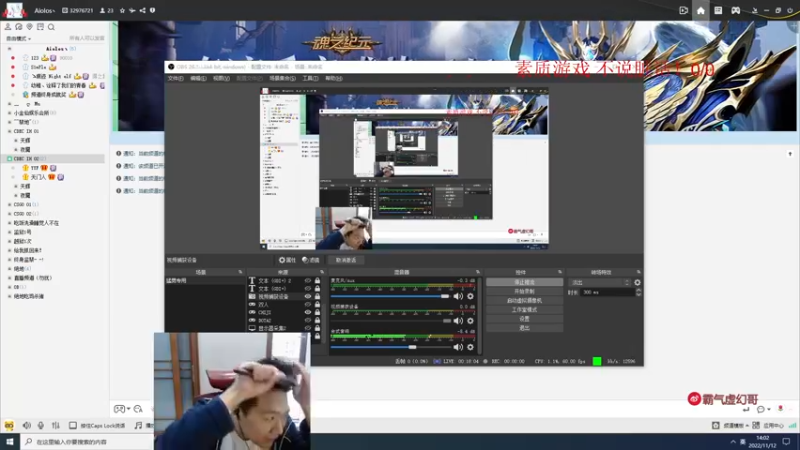
Task: Open gear settings for 麦克风/Aux mixer track
Action: click(x=470, y=296)
